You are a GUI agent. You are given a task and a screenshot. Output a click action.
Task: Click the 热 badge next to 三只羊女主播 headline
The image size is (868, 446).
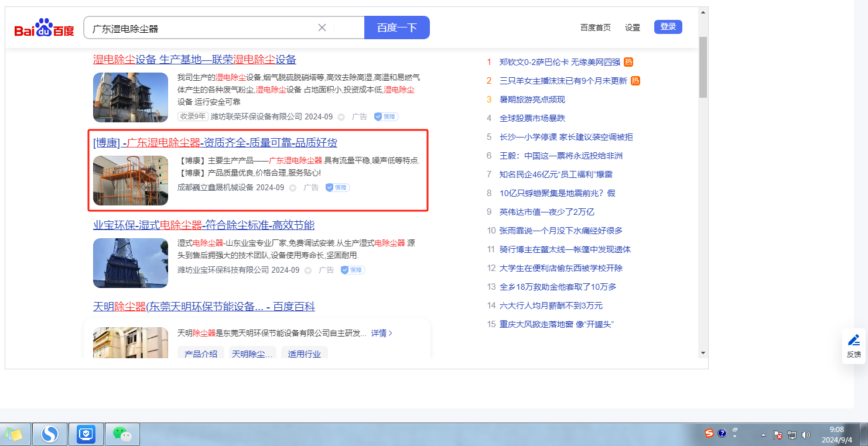click(635, 81)
